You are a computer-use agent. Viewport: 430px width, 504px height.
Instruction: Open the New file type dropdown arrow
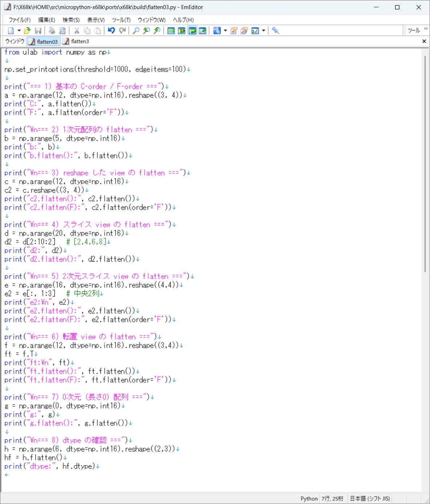coord(19,31)
